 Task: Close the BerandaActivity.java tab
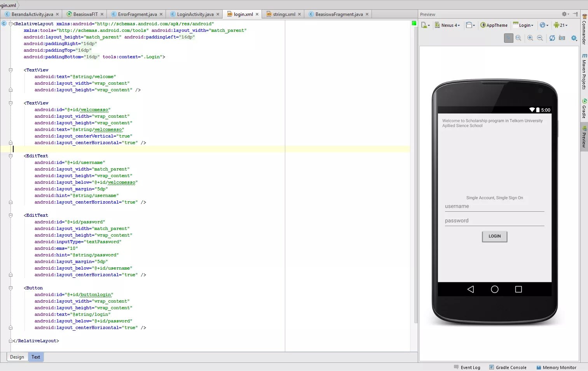tap(57, 14)
